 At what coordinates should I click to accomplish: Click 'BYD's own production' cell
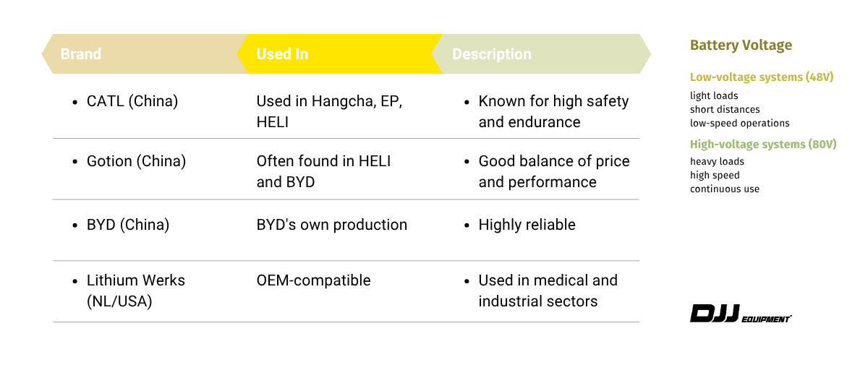(332, 225)
